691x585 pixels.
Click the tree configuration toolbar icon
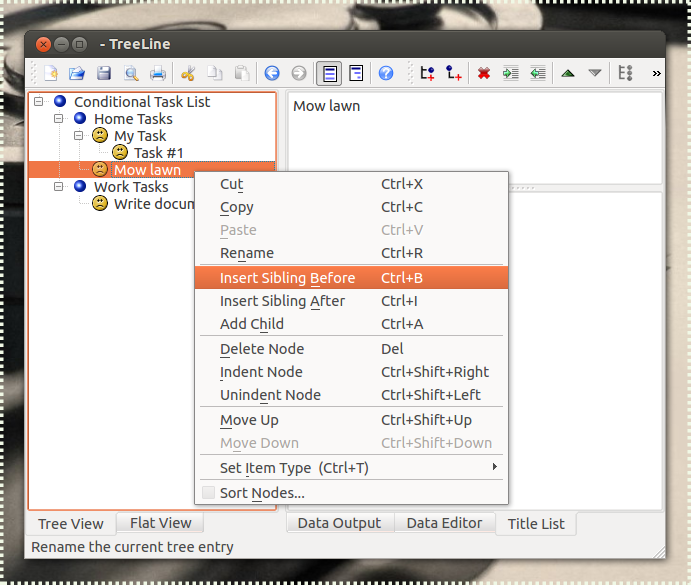625,73
